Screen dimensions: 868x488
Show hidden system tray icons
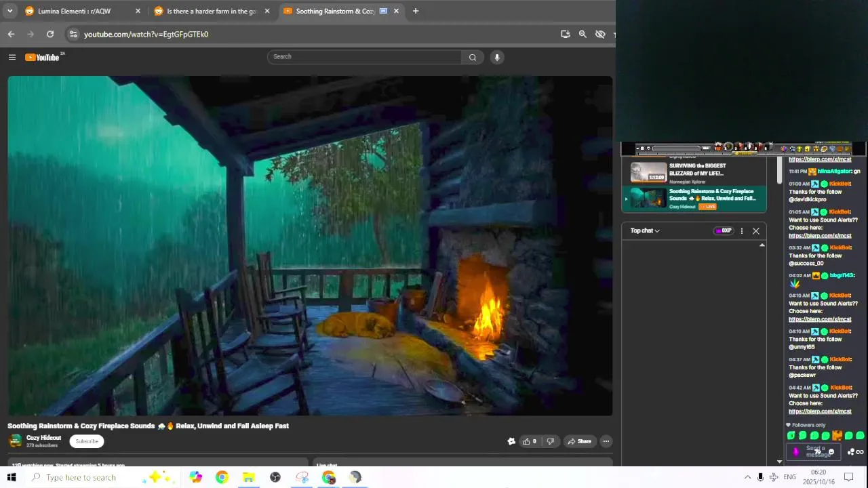tap(747, 477)
